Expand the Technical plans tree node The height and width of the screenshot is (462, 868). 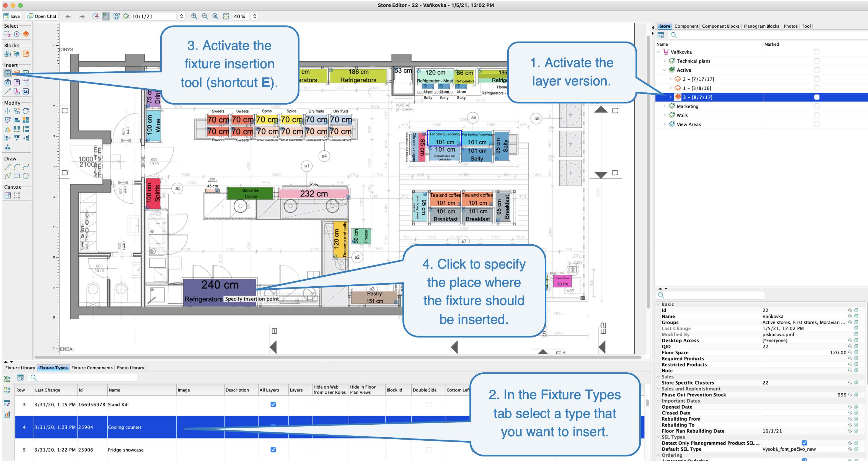664,61
